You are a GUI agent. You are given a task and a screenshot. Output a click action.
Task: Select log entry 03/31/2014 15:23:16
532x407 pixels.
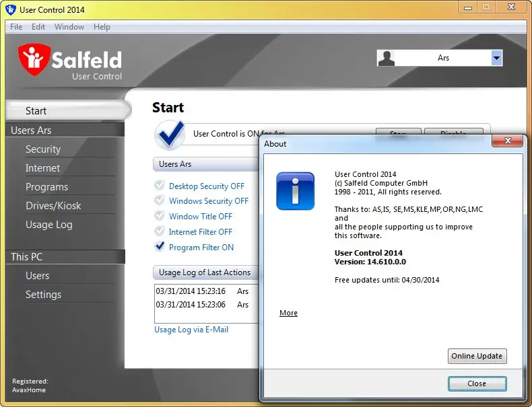click(x=206, y=291)
